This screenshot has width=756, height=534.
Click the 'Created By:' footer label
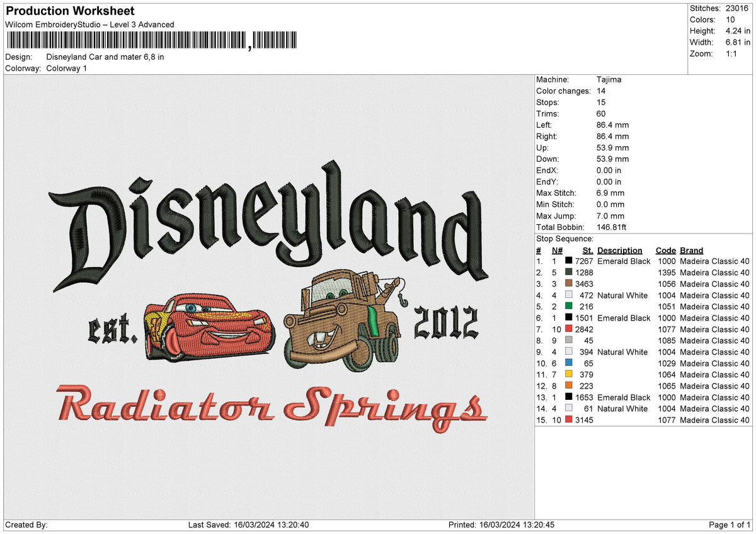click(x=26, y=525)
